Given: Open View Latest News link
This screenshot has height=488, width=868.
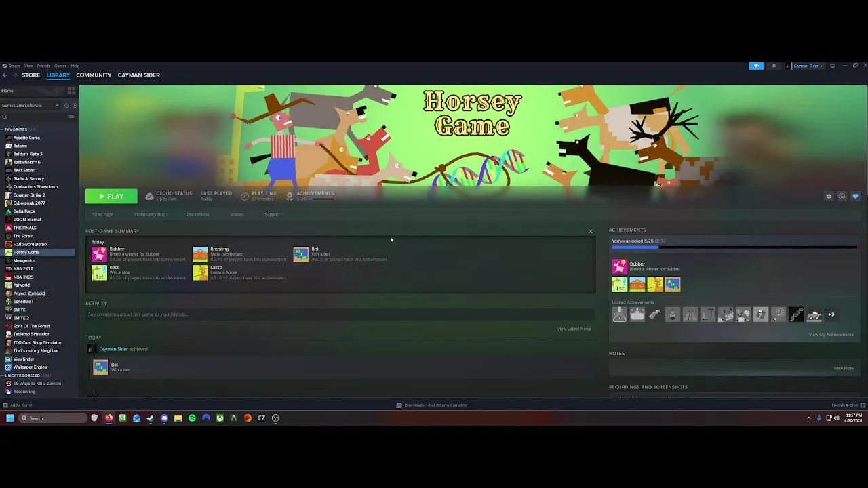Looking at the screenshot, I should point(574,329).
